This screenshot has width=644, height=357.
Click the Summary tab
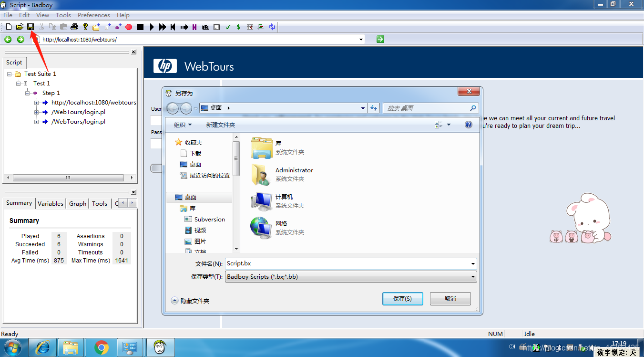pos(19,203)
